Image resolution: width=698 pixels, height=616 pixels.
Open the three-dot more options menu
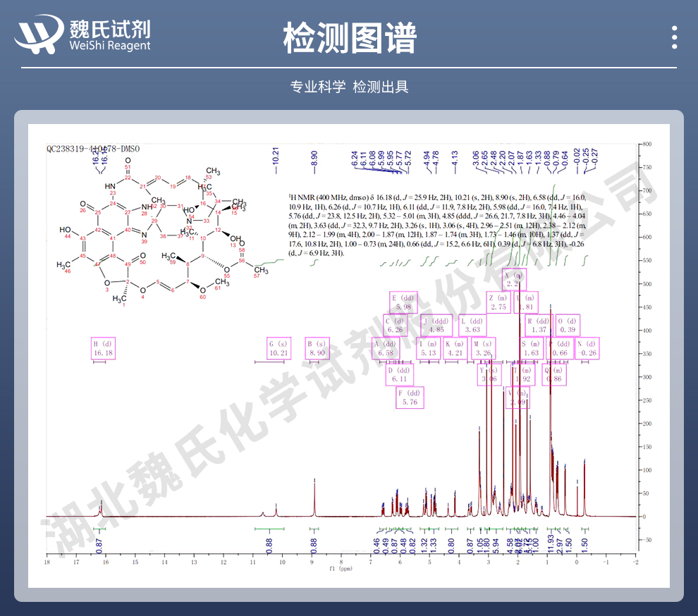tap(674, 37)
